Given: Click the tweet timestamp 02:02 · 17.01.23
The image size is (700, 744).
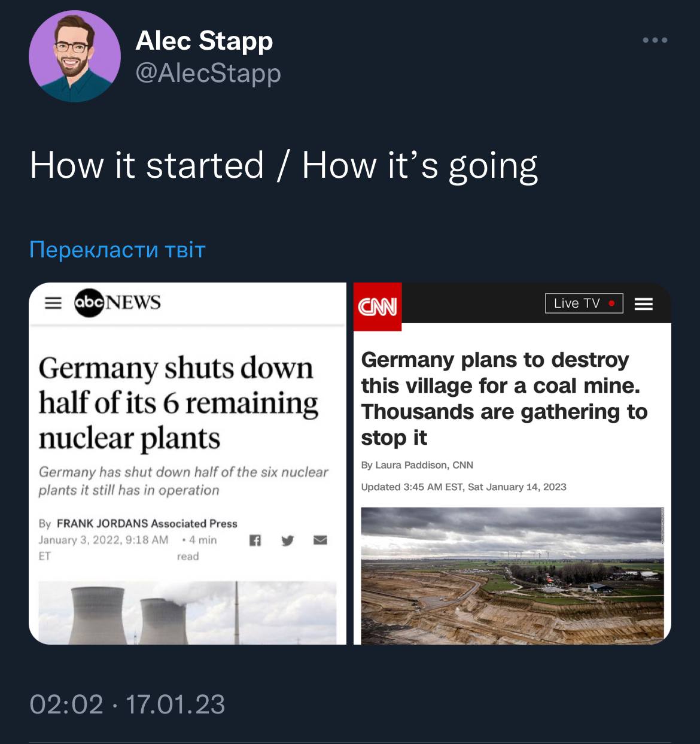Looking at the screenshot, I should pos(127,704).
